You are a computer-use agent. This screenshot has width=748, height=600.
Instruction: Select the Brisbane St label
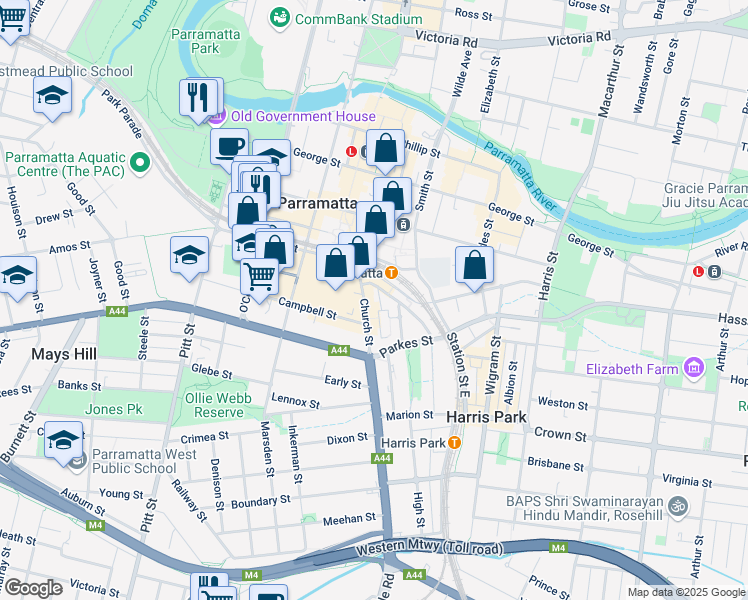pyautogui.click(x=555, y=464)
